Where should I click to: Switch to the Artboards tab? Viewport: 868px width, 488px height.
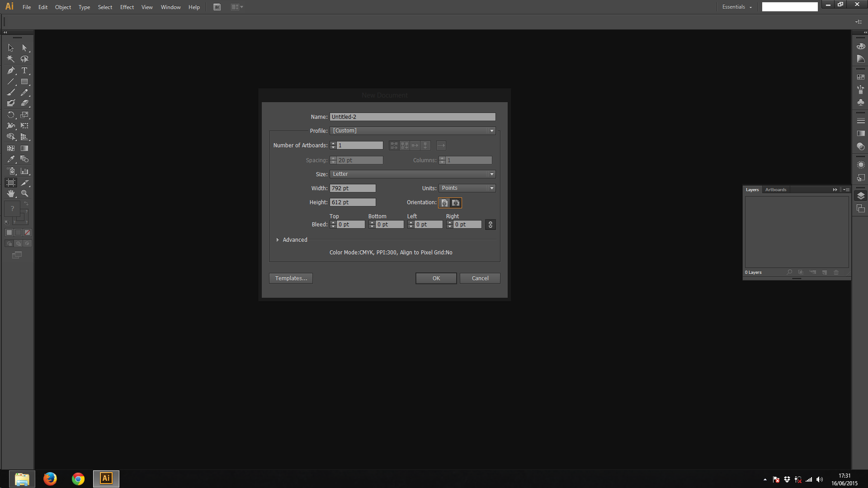(776, 190)
